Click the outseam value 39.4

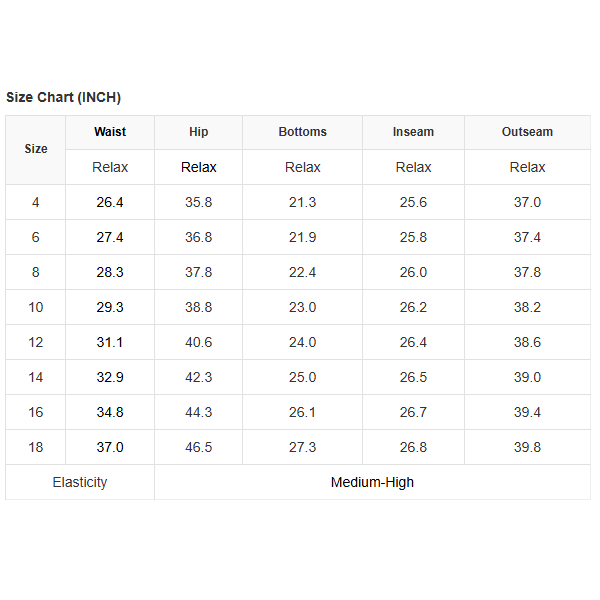[x=527, y=412]
